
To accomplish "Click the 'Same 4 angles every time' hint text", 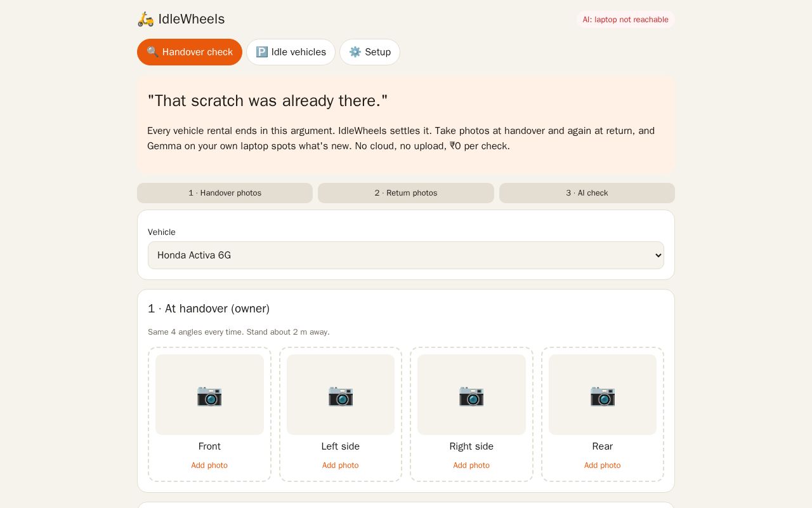I will pos(239,332).
